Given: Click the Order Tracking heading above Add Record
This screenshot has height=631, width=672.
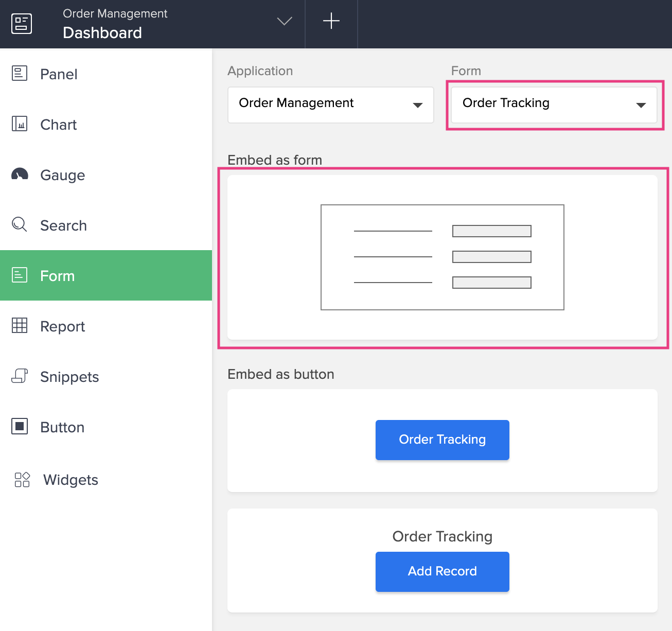Looking at the screenshot, I should 442,536.
